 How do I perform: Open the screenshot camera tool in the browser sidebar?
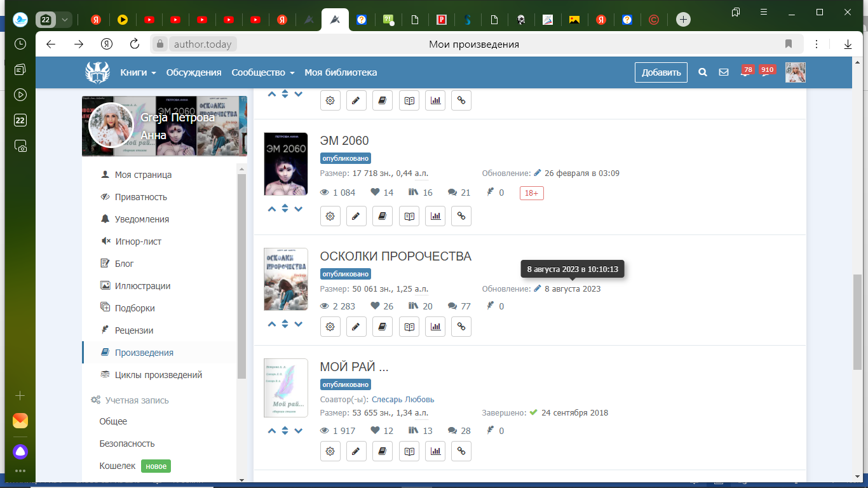pos(20,146)
